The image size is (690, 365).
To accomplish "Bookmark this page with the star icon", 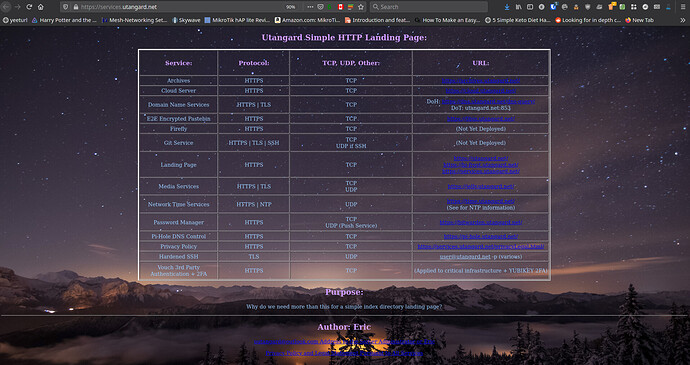I will pos(361,7).
